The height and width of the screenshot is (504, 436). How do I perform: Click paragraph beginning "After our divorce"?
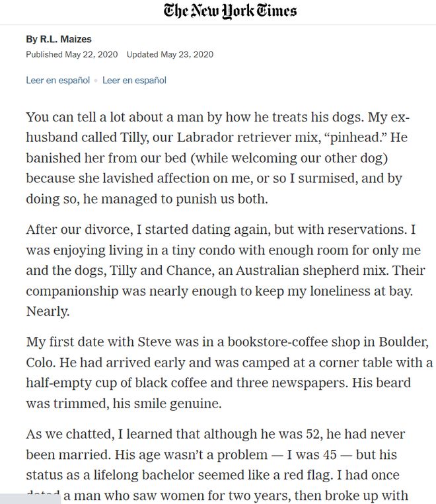tap(225, 270)
